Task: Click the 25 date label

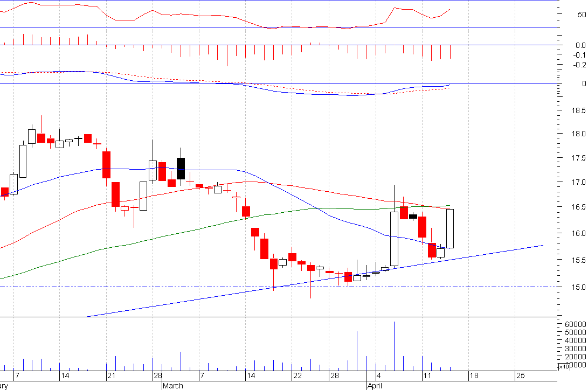Action: (x=521, y=376)
